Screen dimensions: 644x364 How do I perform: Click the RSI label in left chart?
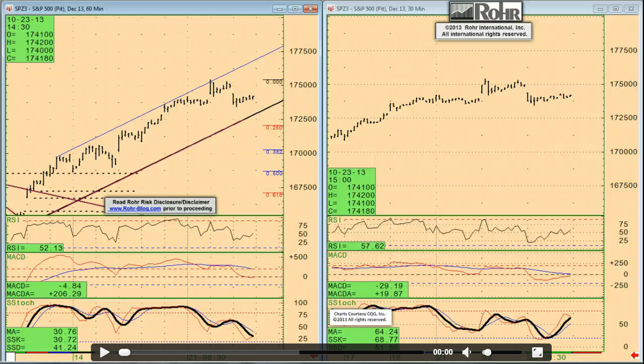tap(13, 220)
